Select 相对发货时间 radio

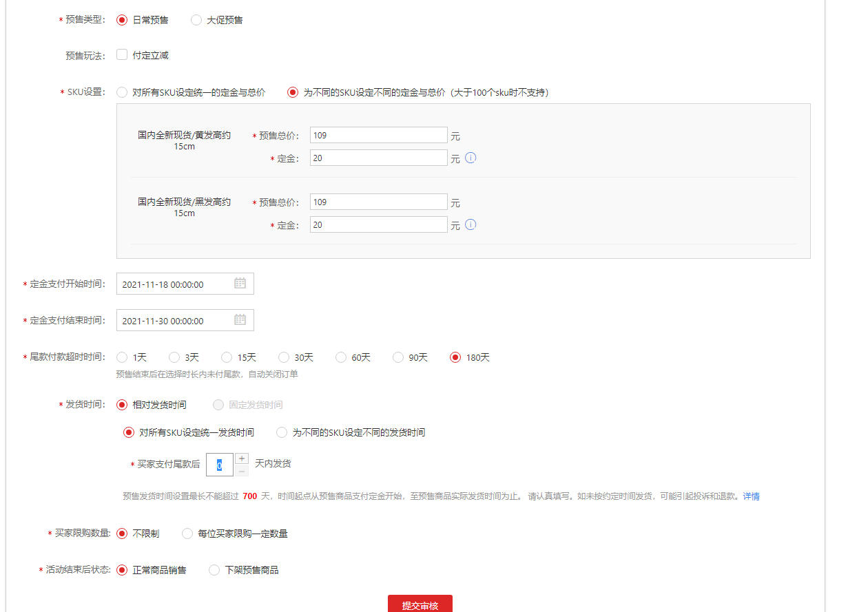[x=122, y=404]
